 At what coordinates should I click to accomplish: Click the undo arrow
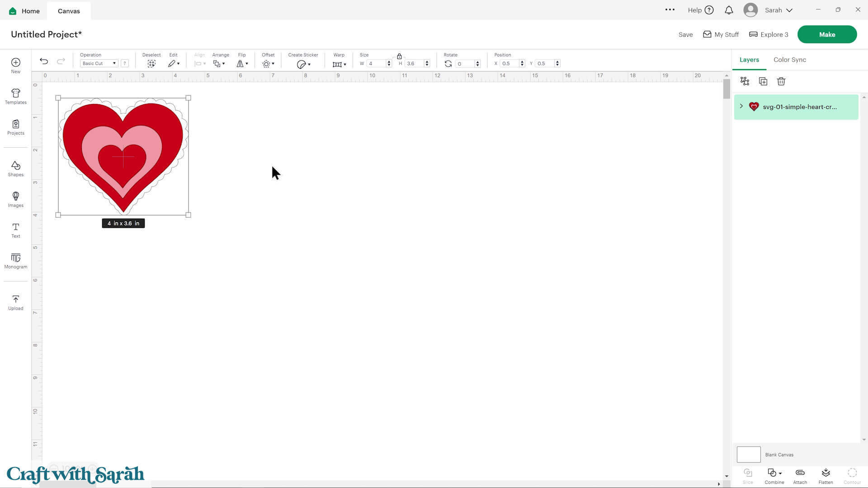coord(44,61)
